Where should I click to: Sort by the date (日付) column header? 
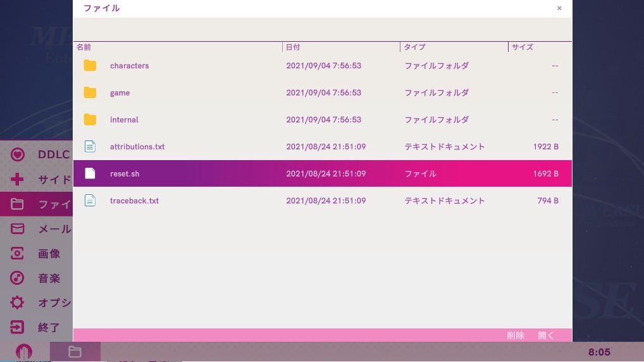tap(293, 47)
